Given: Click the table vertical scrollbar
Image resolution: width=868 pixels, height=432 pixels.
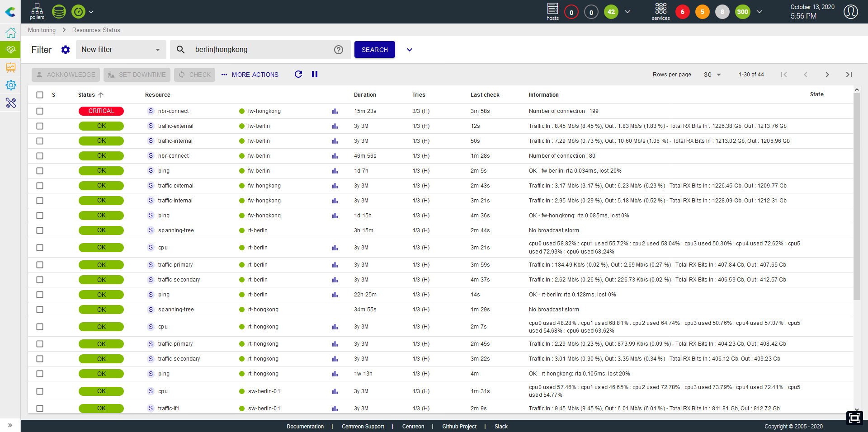Looking at the screenshot, I should 857,197.
